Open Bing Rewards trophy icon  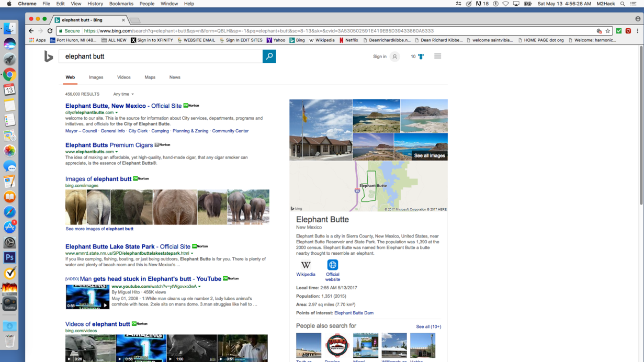click(421, 56)
